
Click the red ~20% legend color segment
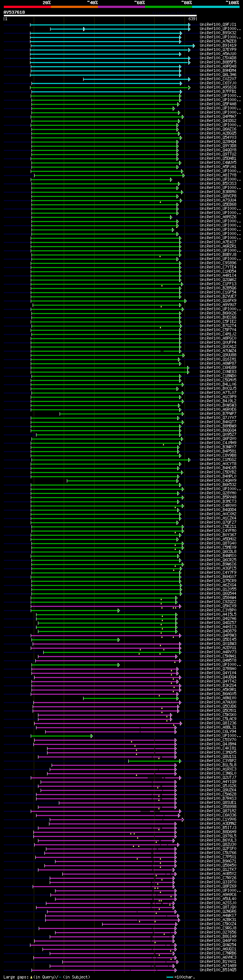click(27, 7)
